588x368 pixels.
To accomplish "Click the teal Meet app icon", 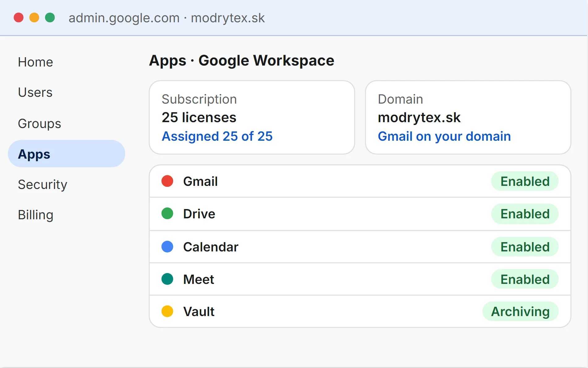I will 167,279.
